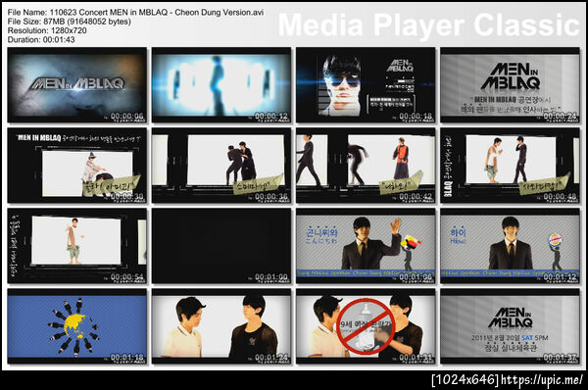Select the frame thumbnail at 00:00:36
Viewport: 588px width, 390px height.
[221, 166]
